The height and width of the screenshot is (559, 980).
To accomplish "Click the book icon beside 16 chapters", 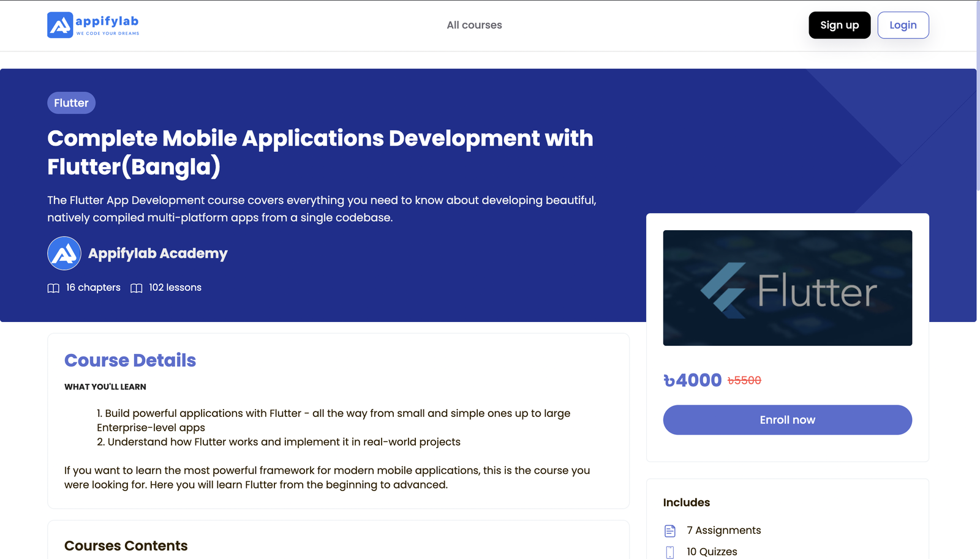I will pyautogui.click(x=53, y=288).
